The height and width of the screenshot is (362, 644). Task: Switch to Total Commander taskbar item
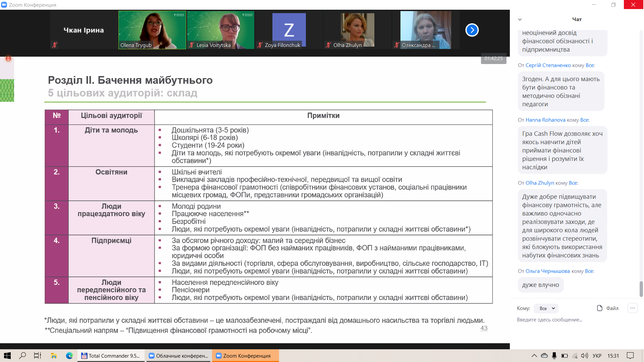tap(111, 356)
